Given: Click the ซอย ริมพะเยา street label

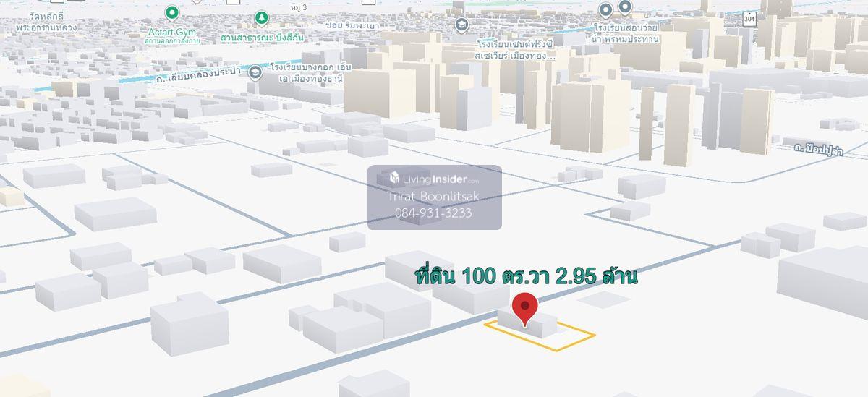Looking at the screenshot, I should (352, 25).
